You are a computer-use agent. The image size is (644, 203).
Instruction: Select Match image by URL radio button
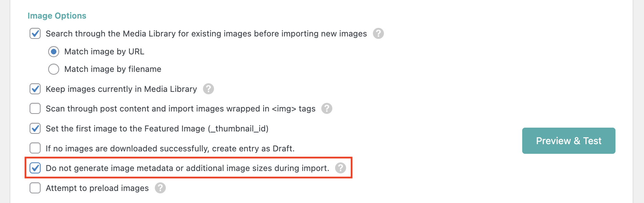[54, 52]
